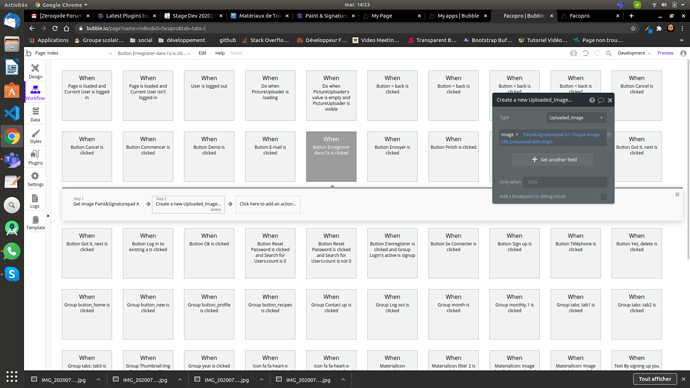Switch to the My apps | Bubble tab
690x388 pixels.
pyautogui.click(x=458, y=16)
